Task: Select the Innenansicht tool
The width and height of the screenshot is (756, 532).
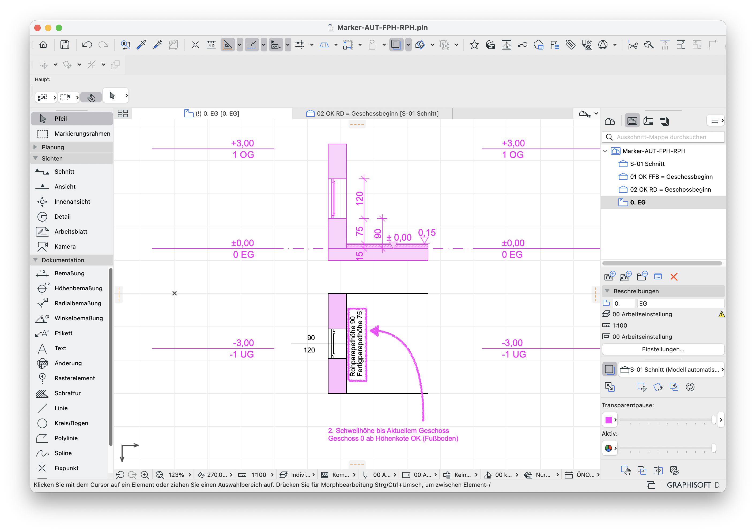Action: coord(72,202)
